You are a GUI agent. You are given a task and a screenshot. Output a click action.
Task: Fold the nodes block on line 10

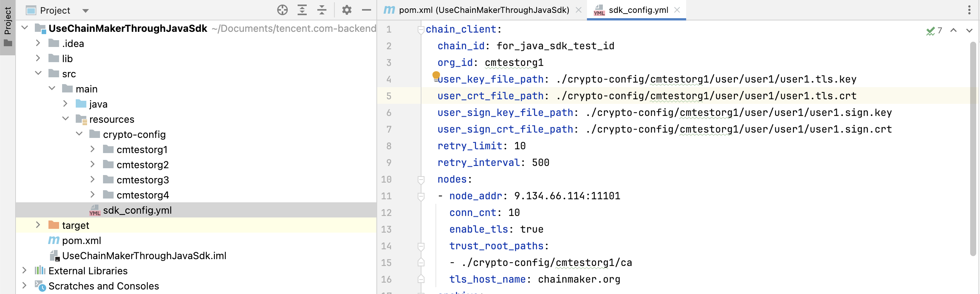(x=421, y=179)
